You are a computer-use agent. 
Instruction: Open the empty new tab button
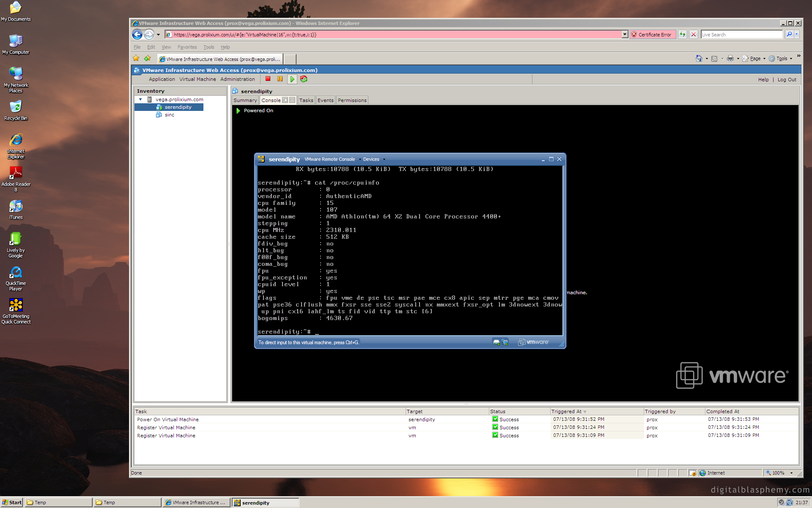point(290,59)
